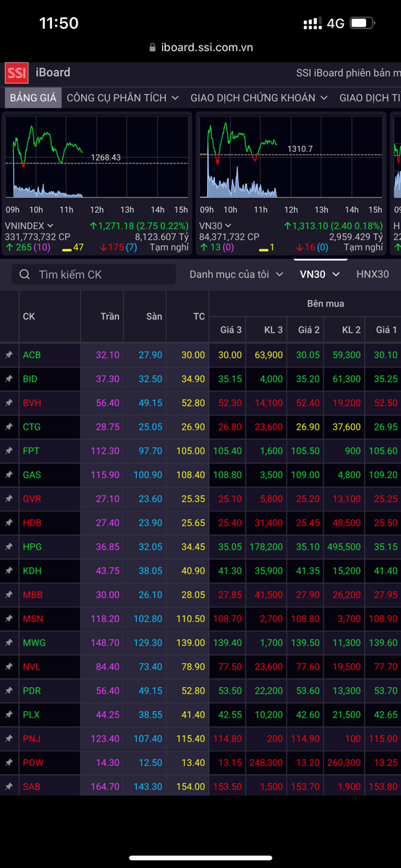Click the SSI logo icon
The height and width of the screenshot is (868, 401).
(x=16, y=73)
